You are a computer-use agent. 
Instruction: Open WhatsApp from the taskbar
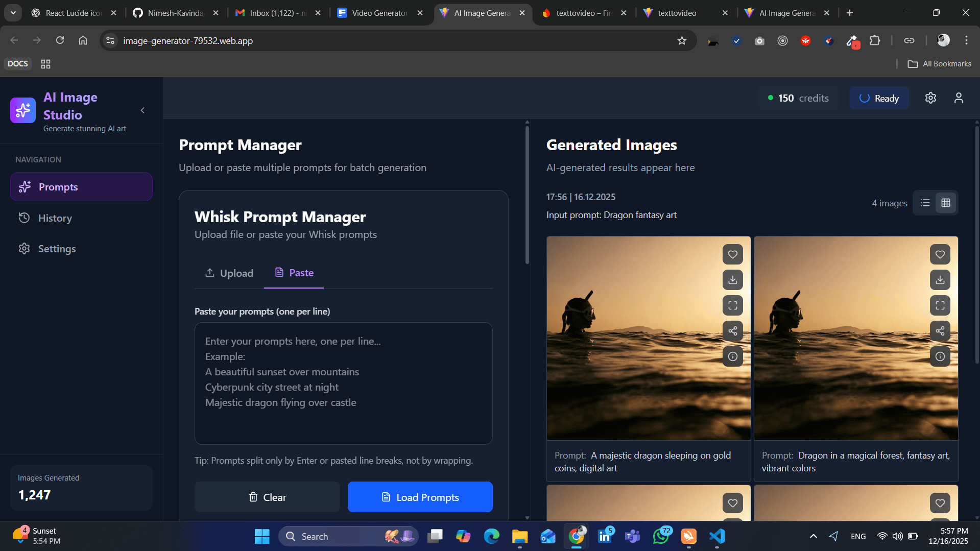tap(661, 536)
